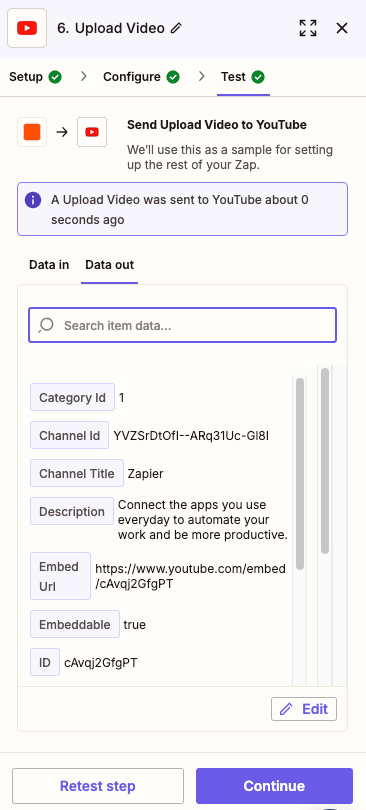Click the Retest step button
The image size is (366, 810).
click(98, 786)
